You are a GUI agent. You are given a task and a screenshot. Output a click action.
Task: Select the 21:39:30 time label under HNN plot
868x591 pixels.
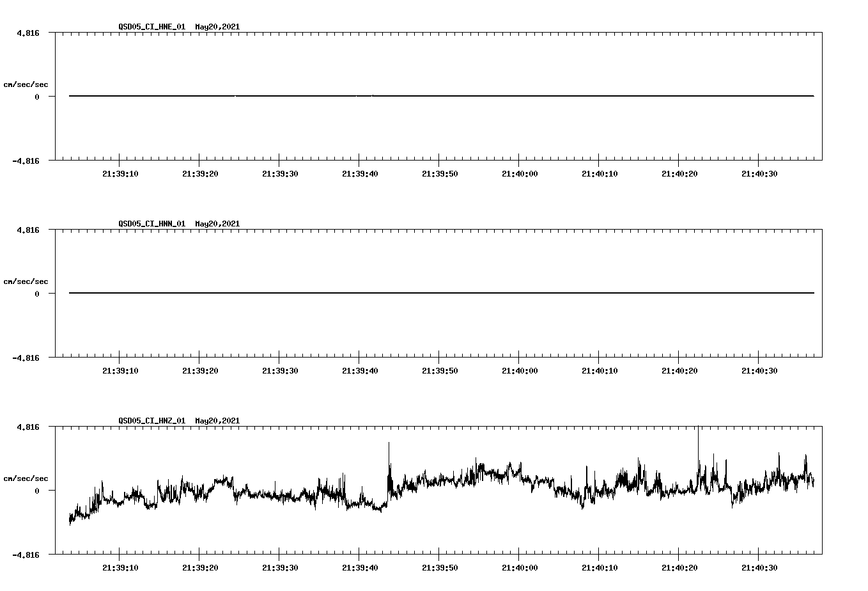pyautogui.click(x=280, y=371)
